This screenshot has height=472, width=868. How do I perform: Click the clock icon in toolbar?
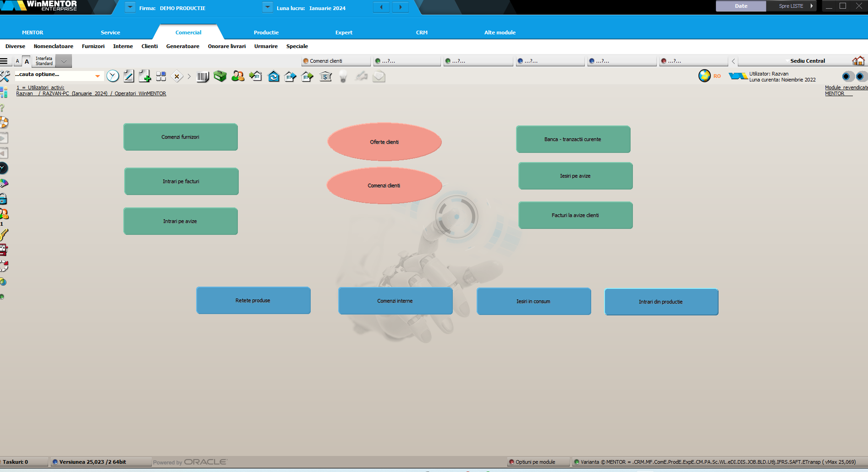pyautogui.click(x=113, y=76)
